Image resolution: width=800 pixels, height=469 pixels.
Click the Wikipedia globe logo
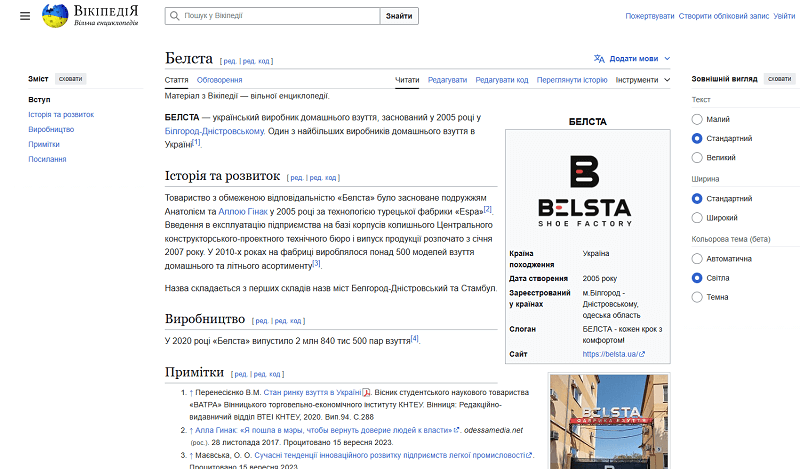click(x=55, y=16)
